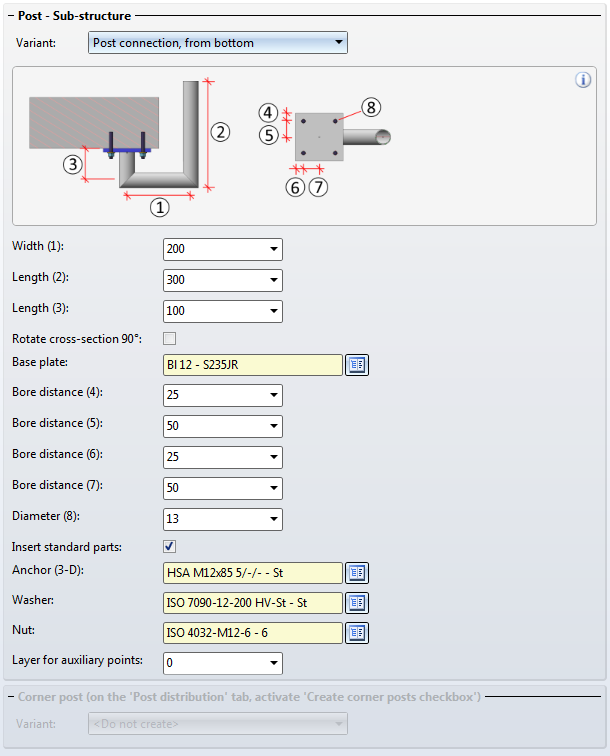Uncheck Insert standard parts checkbox
Viewport: 610px width, 756px height.
(170, 546)
